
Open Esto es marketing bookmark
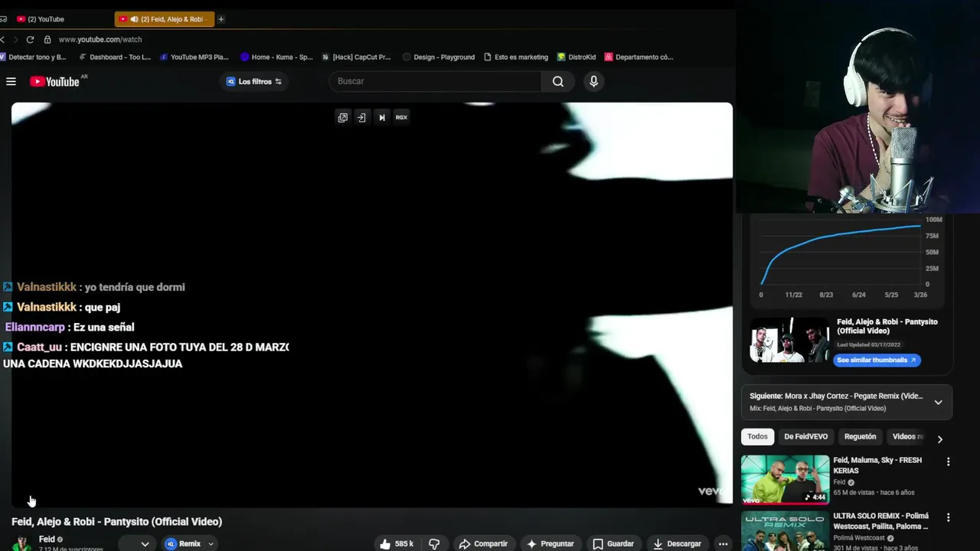tap(516, 57)
